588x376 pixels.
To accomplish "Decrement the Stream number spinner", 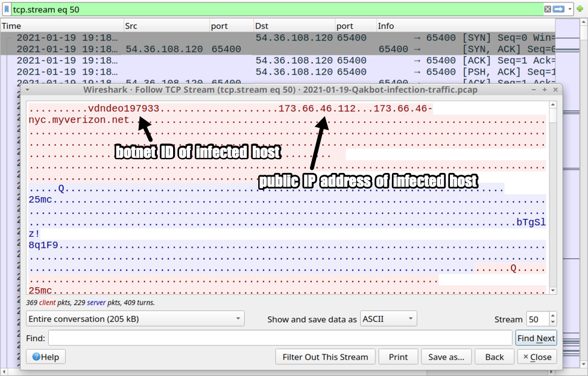I will click(x=553, y=322).
